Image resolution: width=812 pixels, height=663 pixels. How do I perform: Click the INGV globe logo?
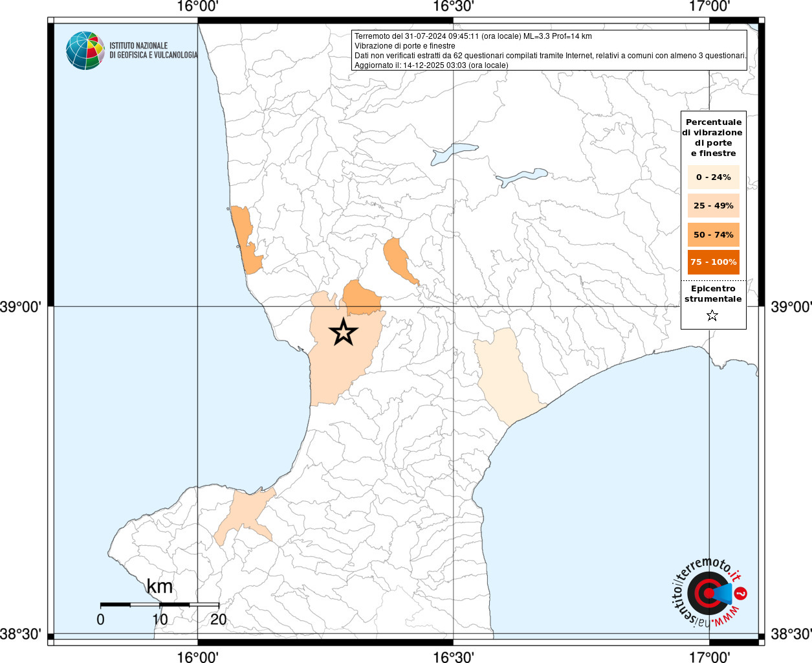pos(85,51)
